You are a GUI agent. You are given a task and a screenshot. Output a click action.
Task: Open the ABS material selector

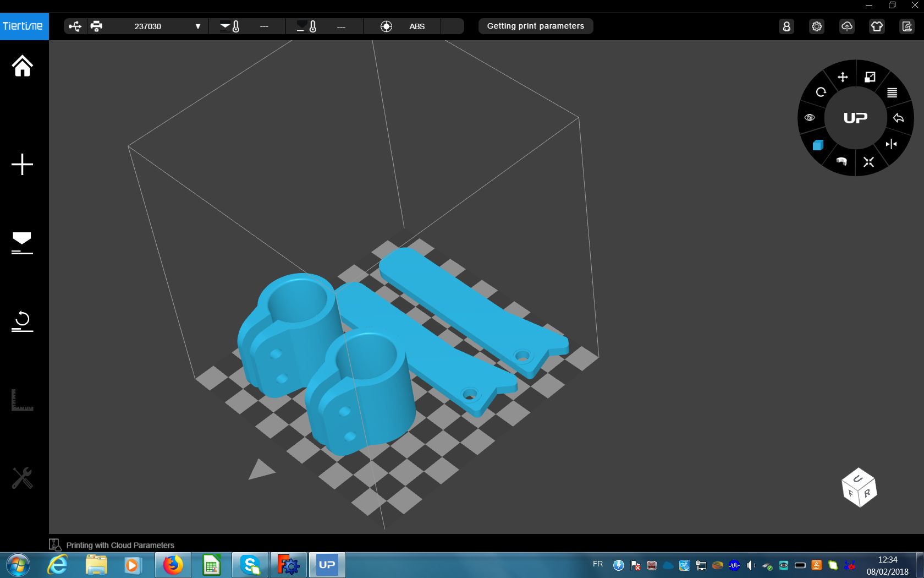click(x=416, y=26)
